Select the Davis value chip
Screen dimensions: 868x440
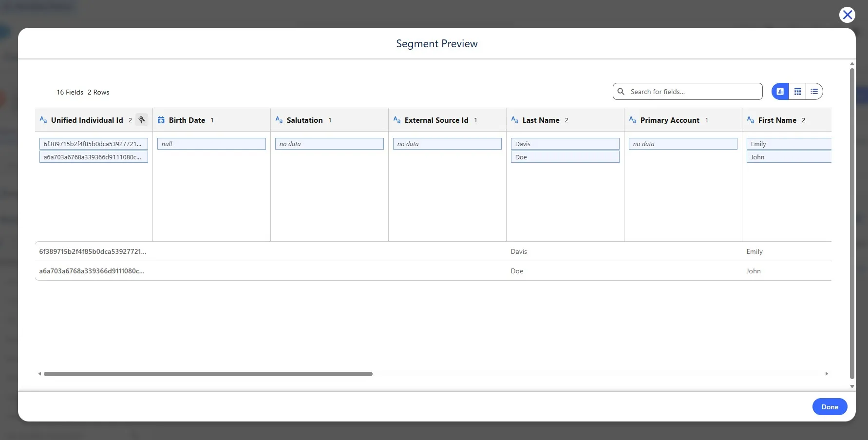[x=565, y=144]
